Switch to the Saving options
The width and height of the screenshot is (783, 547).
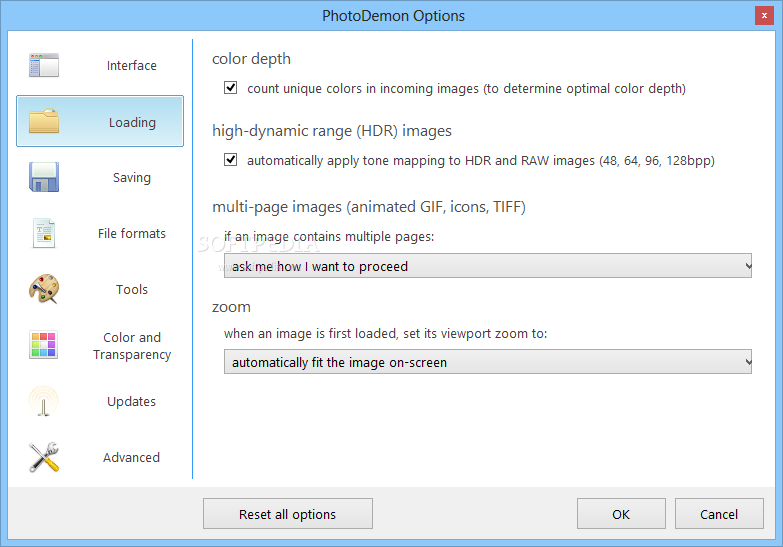pos(100,177)
